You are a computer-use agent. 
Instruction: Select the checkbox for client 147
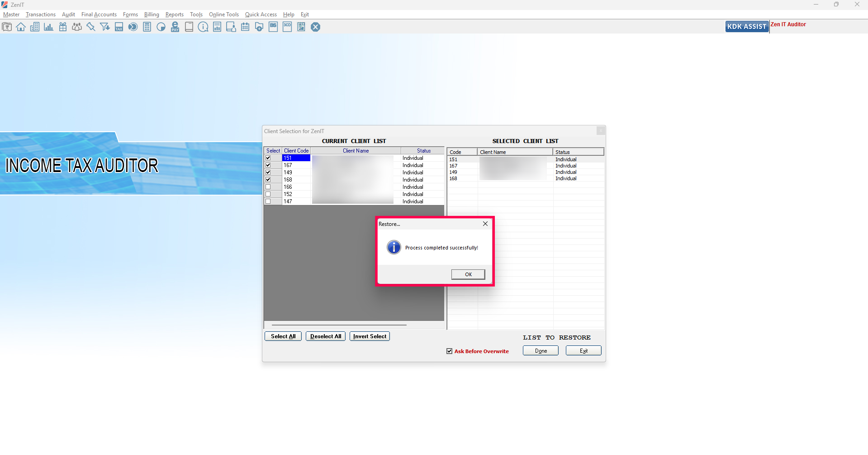tap(268, 201)
